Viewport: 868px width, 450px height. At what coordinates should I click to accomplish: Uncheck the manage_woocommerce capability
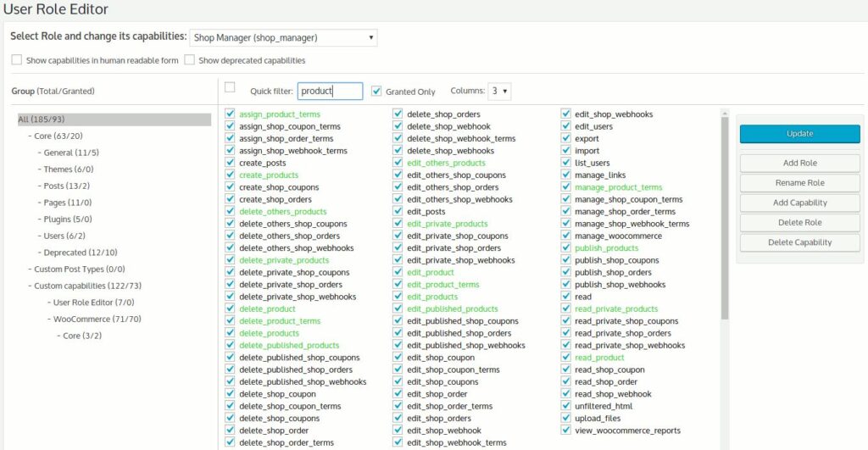[x=566, y=236]
